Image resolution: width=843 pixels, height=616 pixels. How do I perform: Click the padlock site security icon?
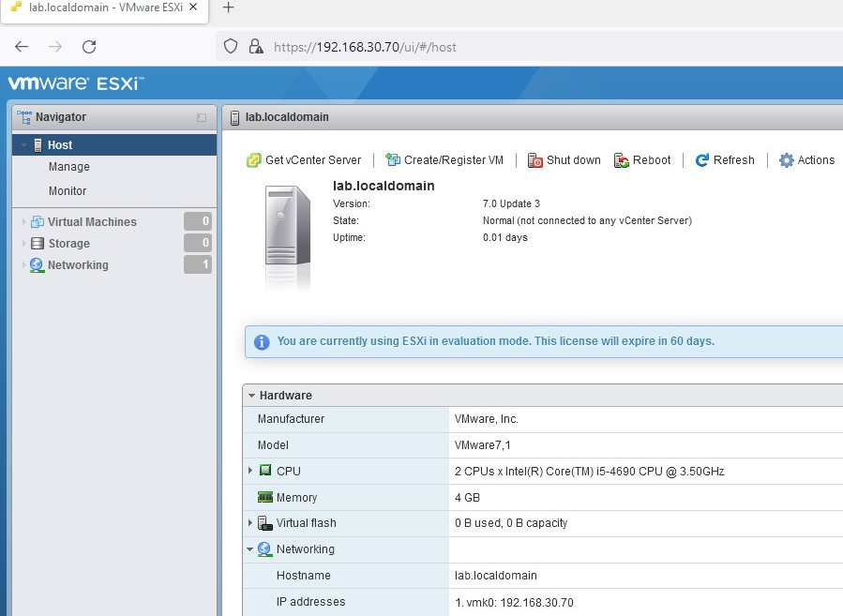256,47
